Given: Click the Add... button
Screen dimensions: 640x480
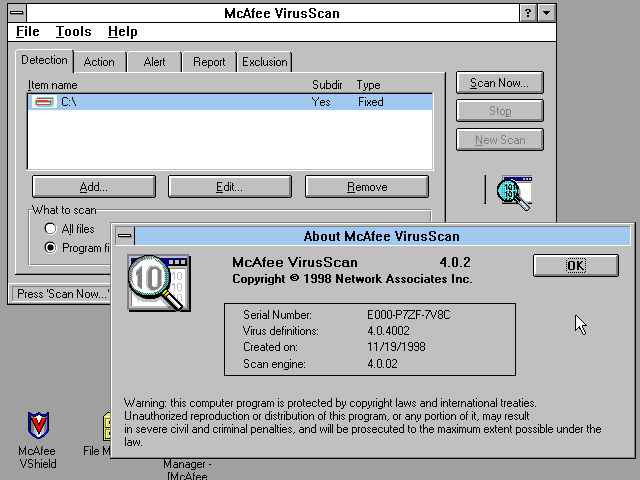Looking at the screenshot, I should pyautogui.click(x=94, y=187).
